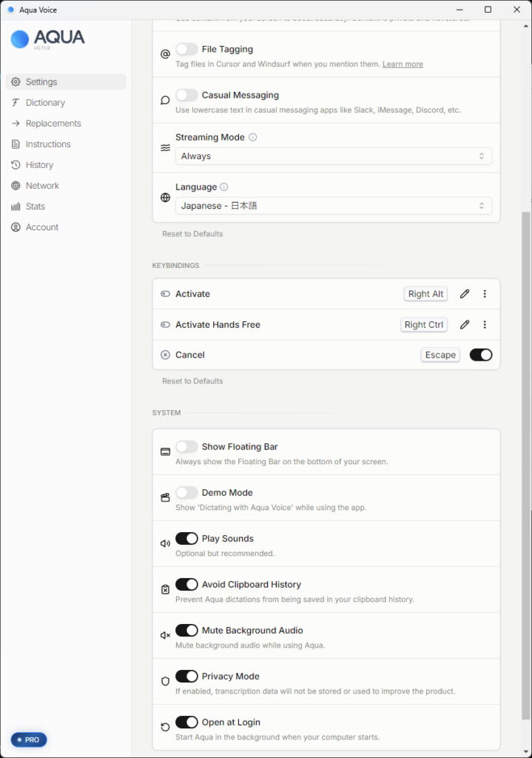This screenshot has height=758, width=532.
Task: Click Learn more link under File Tagging
Action: click(403, 64)
